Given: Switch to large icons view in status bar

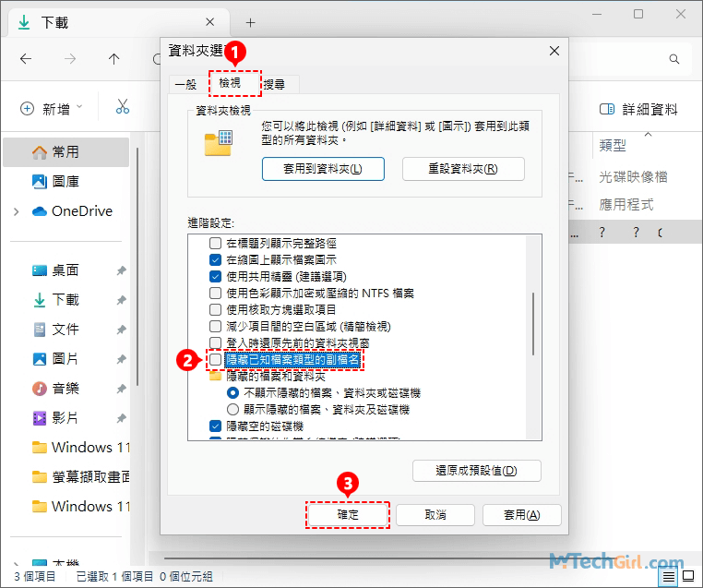Looking at the screenshot, I should pyautogui.click(x=687, y=575).
